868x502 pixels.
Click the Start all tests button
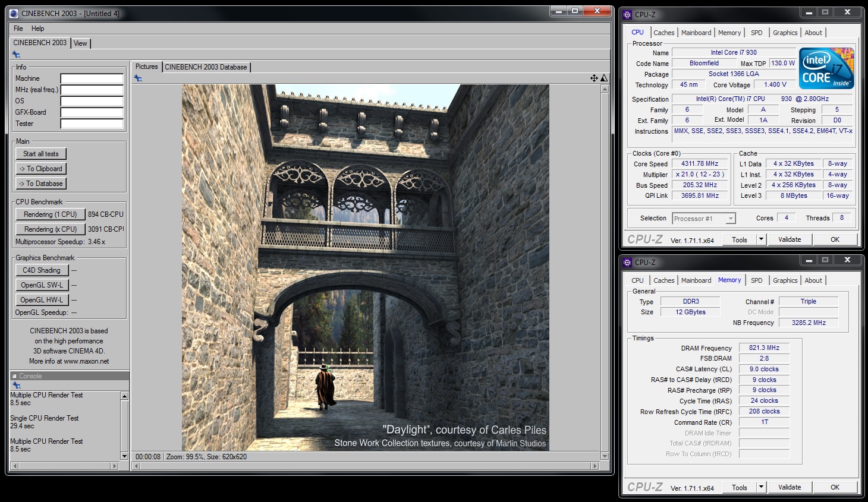click(x=41, y=154)
